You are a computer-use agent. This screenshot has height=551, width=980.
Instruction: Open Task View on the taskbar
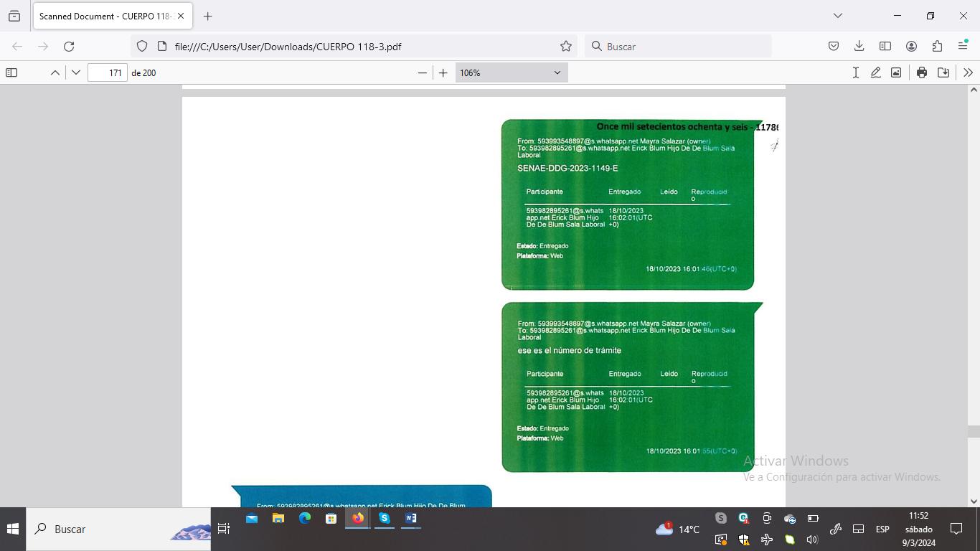[x=224, y=529]
